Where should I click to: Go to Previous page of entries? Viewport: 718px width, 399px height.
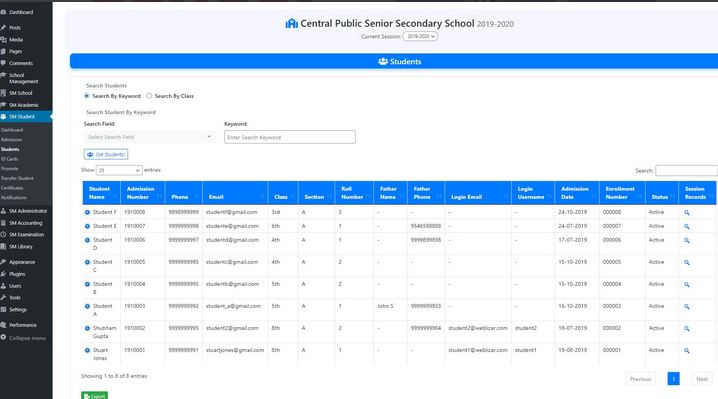point(640,379)
